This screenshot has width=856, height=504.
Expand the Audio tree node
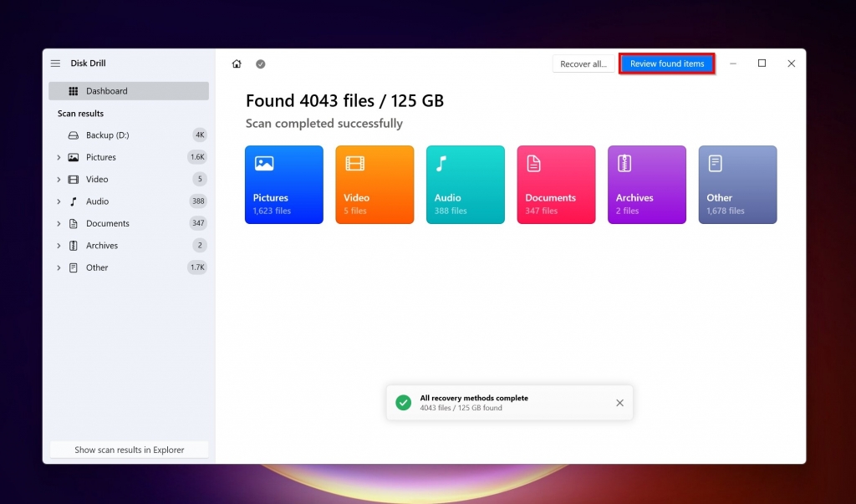(59, 201)
